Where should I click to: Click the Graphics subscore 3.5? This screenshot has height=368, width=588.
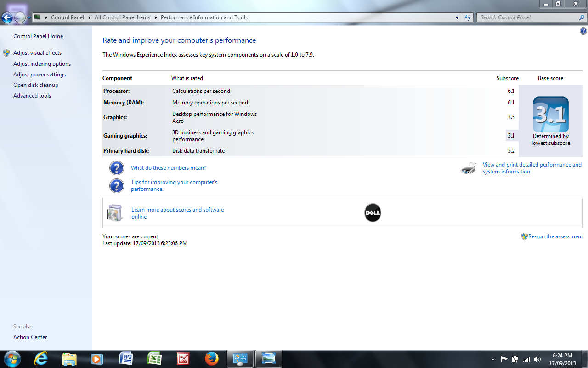tap(511, 117)
